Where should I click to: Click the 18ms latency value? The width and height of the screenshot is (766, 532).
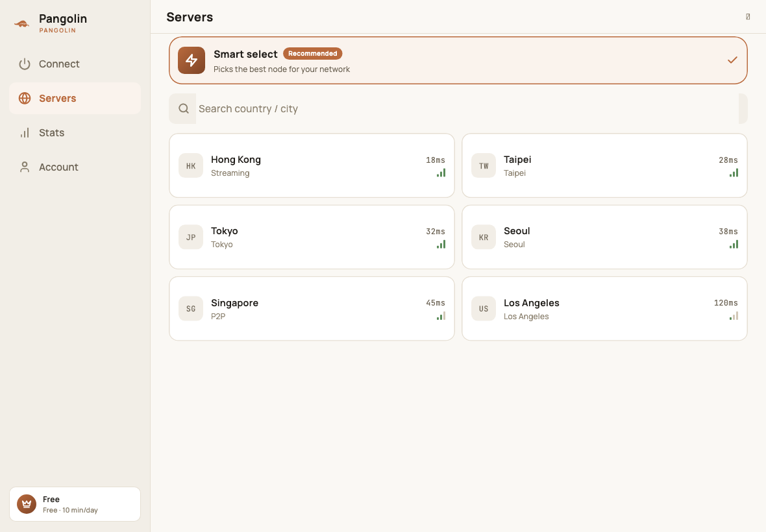pyautogui.click(x=436, y=160)
